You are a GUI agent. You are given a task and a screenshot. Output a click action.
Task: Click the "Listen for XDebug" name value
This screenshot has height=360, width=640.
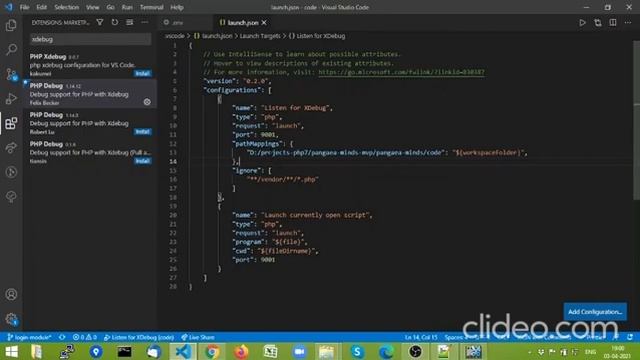(297, 108)
